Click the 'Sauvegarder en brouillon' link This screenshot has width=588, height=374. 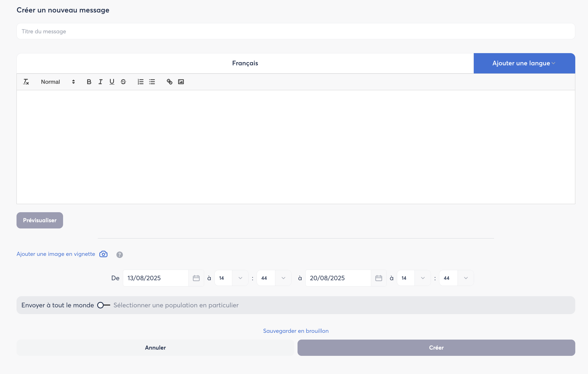296,331
